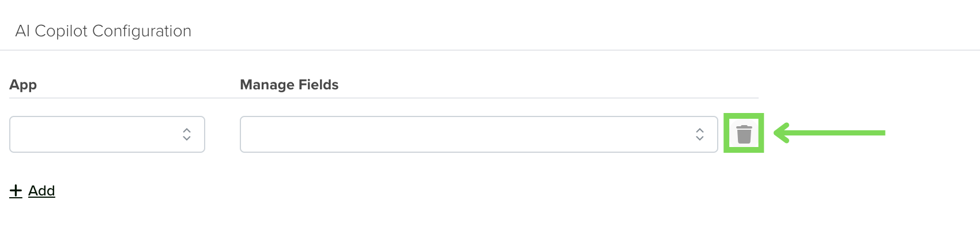Focus the blank App selection field

pyautogui.click(x=107, y=134)
